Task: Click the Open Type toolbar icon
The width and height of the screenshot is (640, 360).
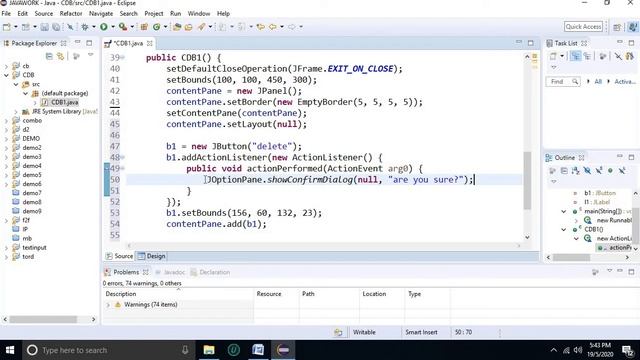Action: coord(177,27)
